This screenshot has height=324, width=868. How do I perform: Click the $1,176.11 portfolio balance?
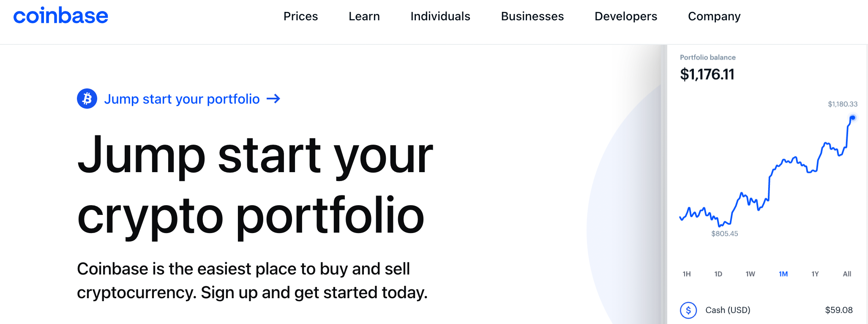(707, 74)
